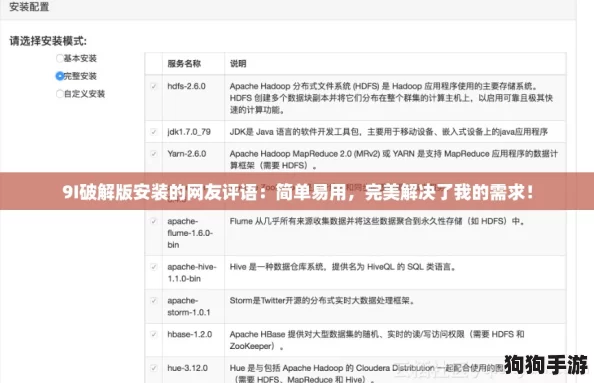Click the apache-hive-1.1.0-bin service name
594x383 pixels.
192,273
